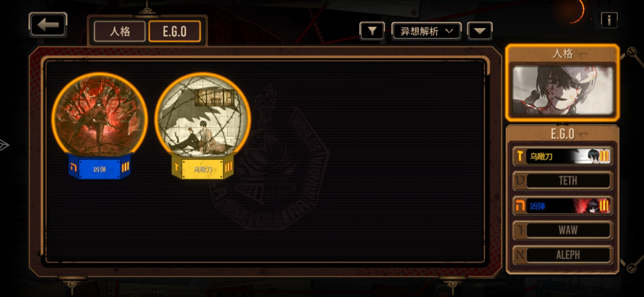The height and width of the screenshot is (297, 644).
Task: Select the 乌瞰刀 ZAYIN slot
Action: coord(563,156)
